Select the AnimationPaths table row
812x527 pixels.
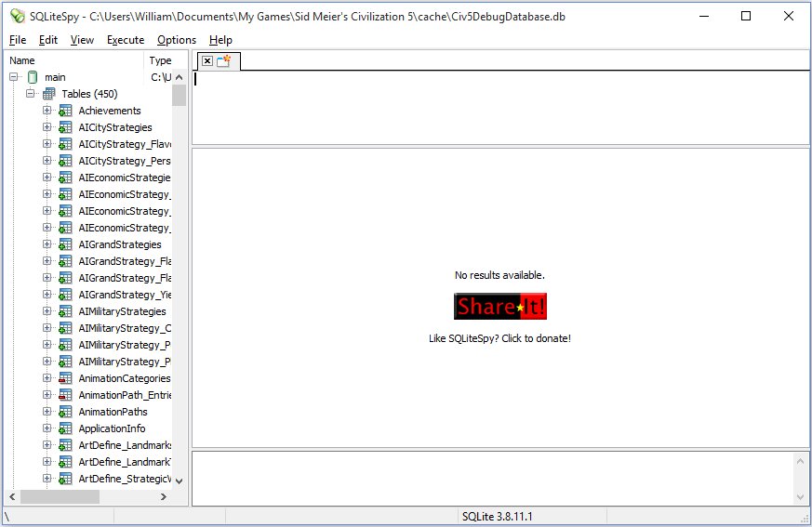coord(113,412)
